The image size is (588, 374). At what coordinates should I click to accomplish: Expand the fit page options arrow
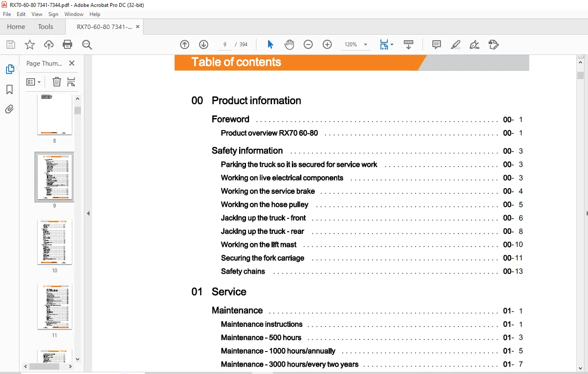point(392,45)
